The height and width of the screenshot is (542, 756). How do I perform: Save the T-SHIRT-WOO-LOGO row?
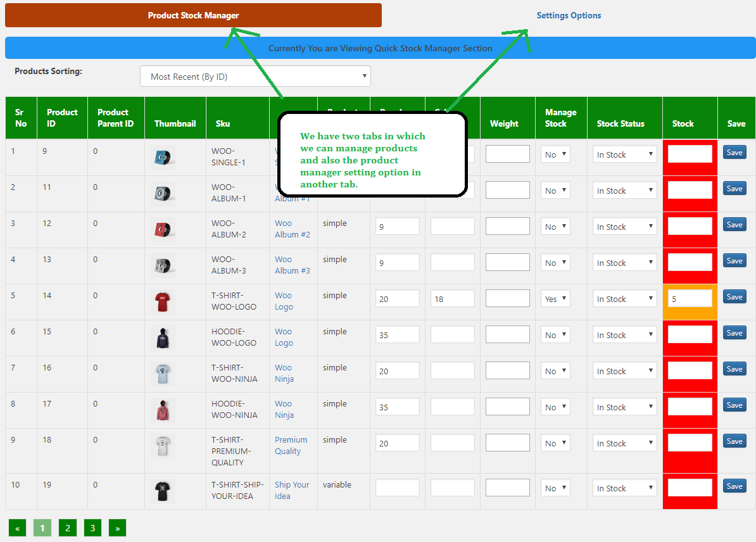point(734,296)
